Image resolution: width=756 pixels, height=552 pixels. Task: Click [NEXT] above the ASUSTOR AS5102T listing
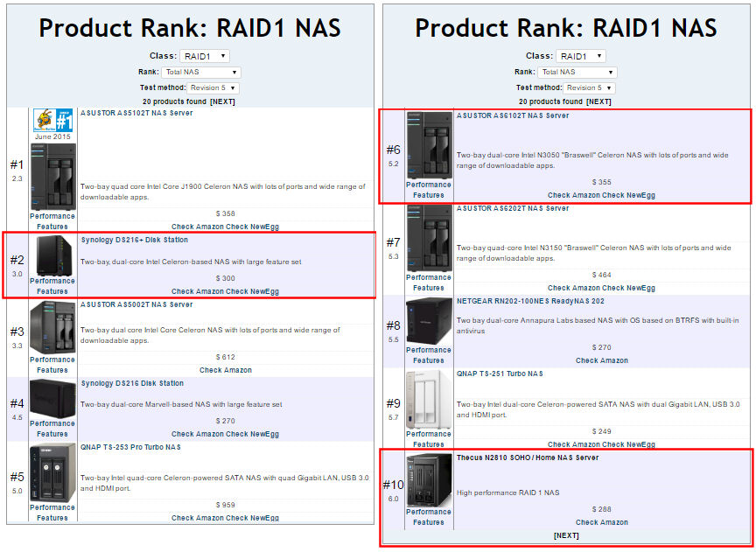point(223,101)
